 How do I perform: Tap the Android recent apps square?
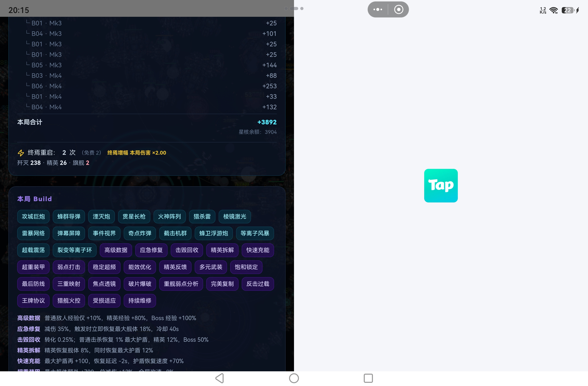click(368, 378)
